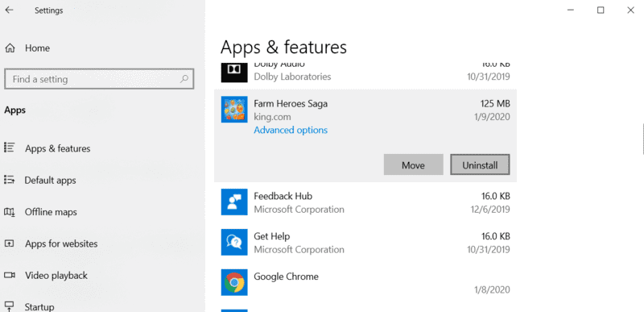The image size is (644, 312).
Task: Uninstall Farm Heroes Saga
Action: pyautogui.click(x=480, y=164)
